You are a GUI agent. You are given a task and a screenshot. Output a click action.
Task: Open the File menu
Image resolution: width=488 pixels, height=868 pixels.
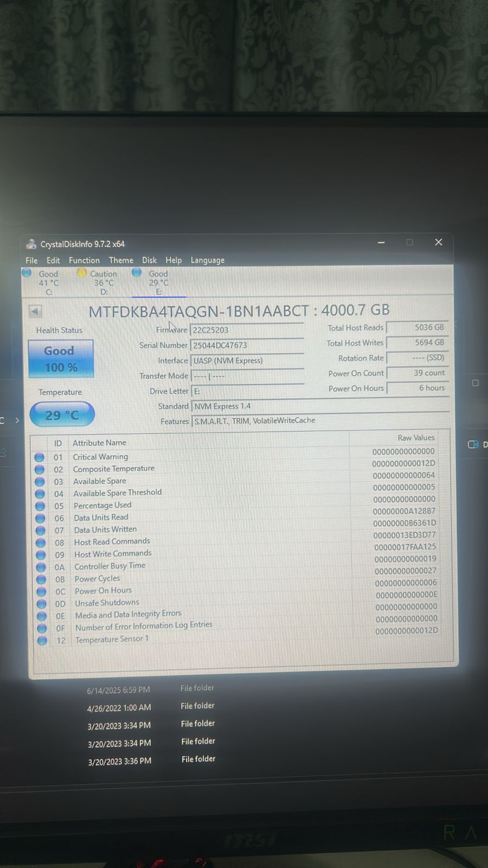(x=32, y=260)
